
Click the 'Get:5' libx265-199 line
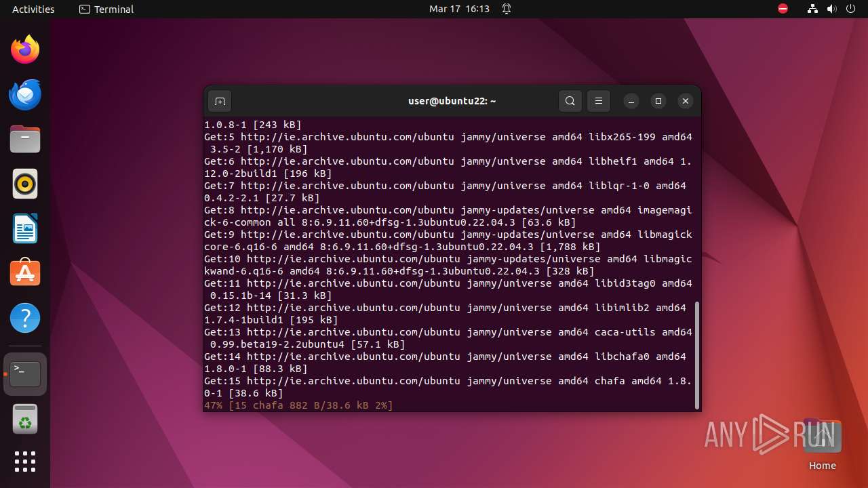click(448, 143)
